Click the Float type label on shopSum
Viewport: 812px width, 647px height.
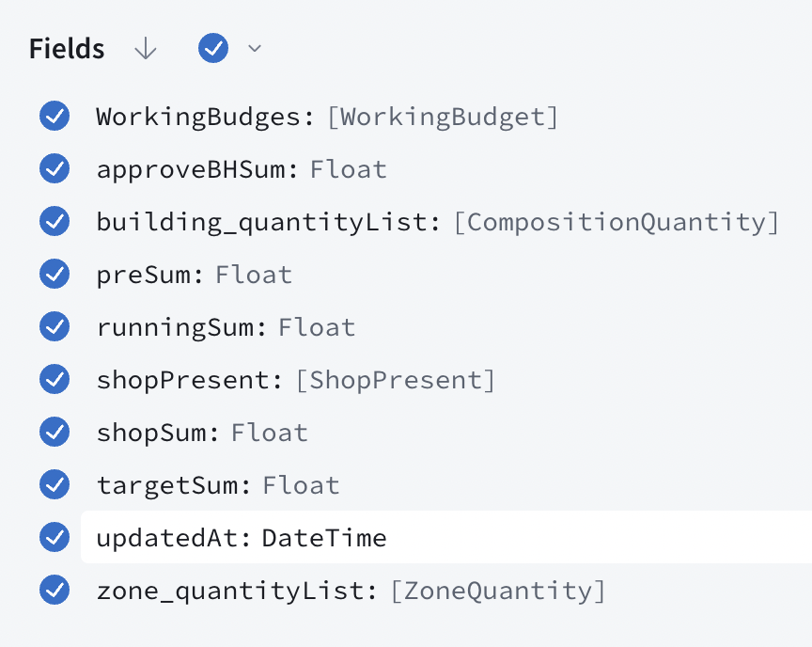(270, 433)
